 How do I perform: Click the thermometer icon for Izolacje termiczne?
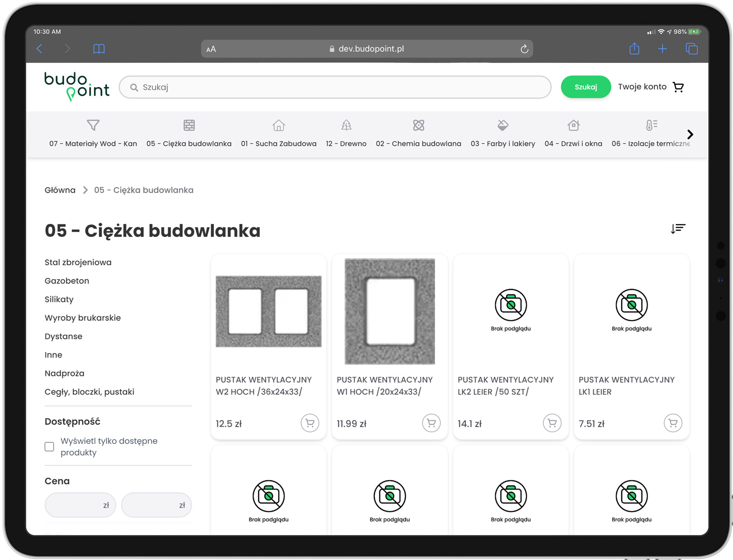[651, 125]
